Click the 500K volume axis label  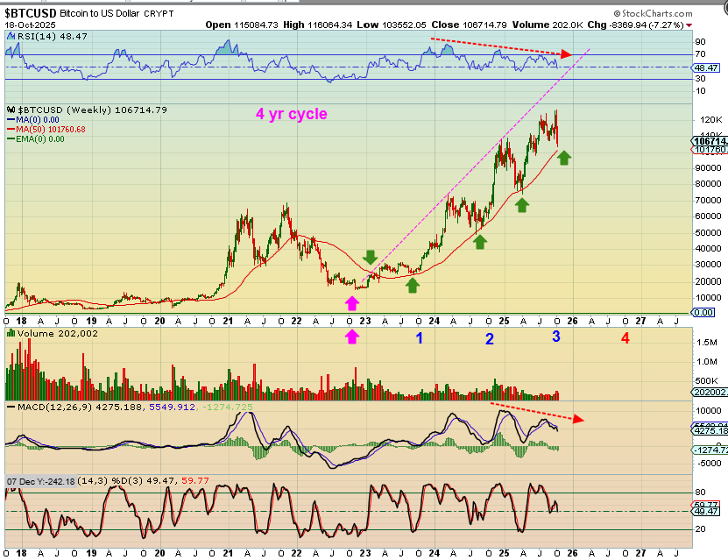(707, 380)
